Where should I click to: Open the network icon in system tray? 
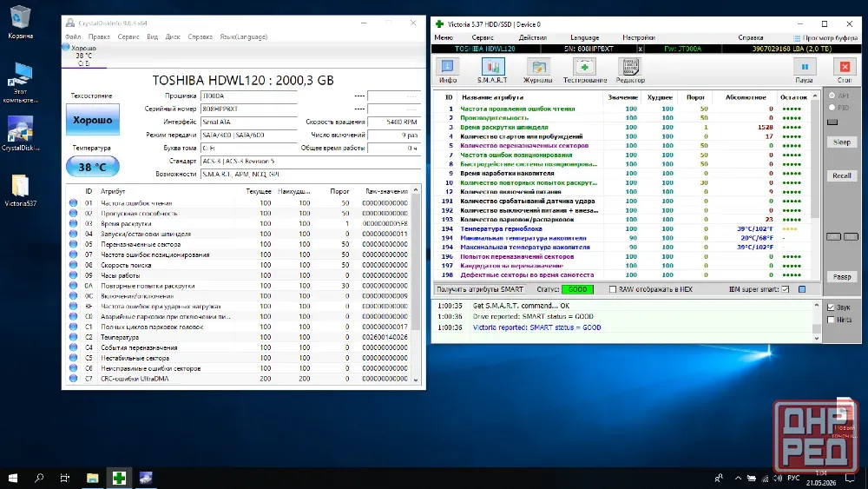(x=765, y=478)
